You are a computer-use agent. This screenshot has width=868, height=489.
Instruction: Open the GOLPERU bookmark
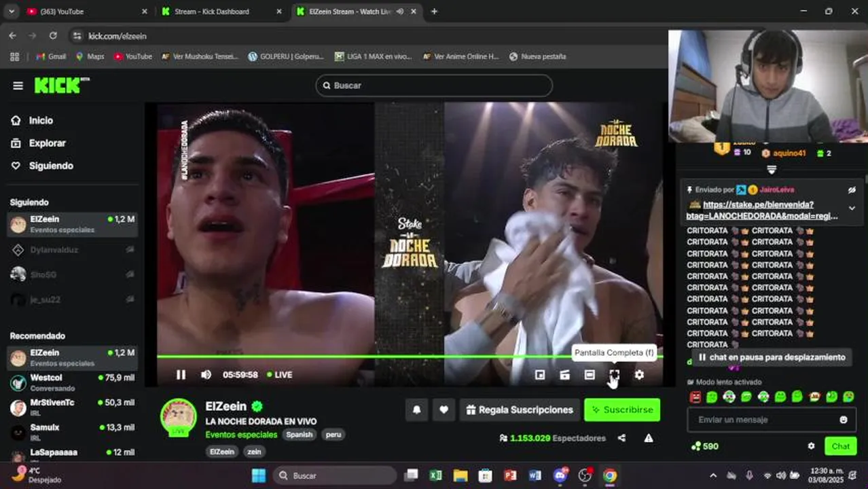pyautogui.click(x=286, y=56)
